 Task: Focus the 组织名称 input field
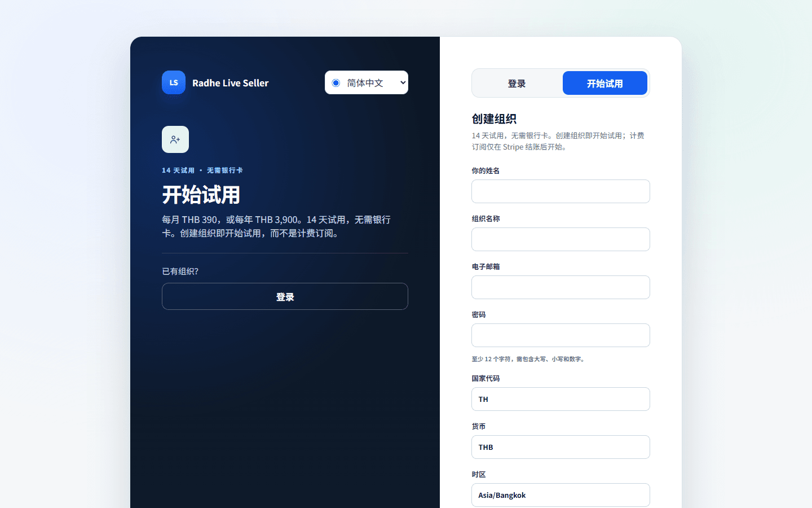coord(561,239)
